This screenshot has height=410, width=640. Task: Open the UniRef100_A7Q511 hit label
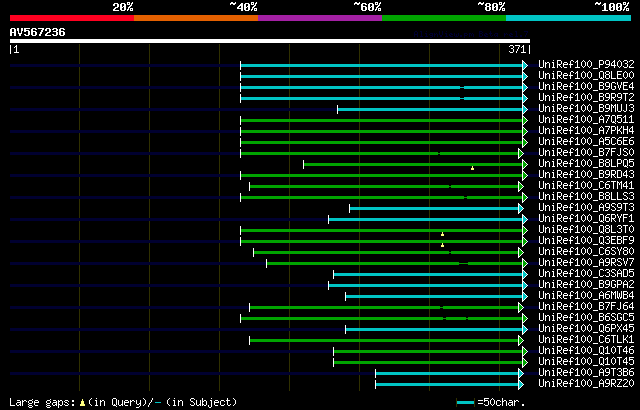click(586, 120)
